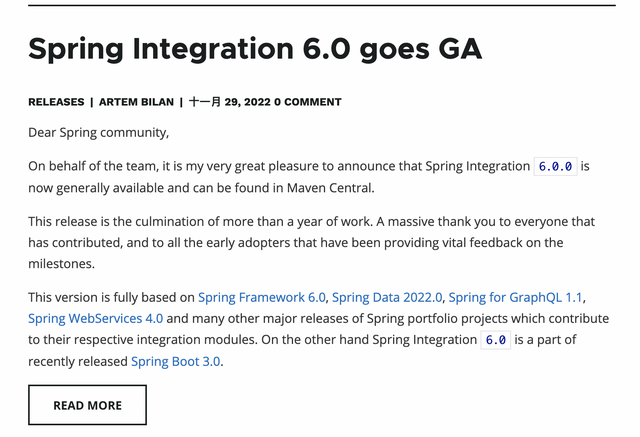
Task: Follow the Spring Framework 6.0 link
Action: click(262, 297)
